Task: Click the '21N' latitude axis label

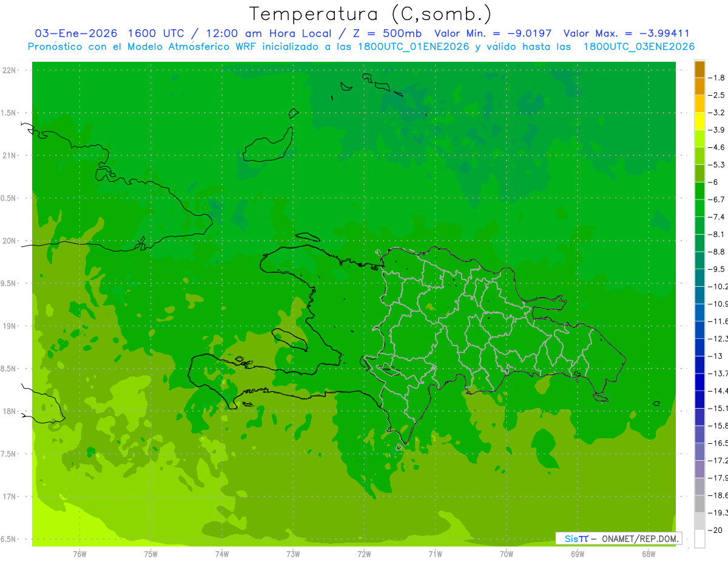Action: [x=10, y=156]
